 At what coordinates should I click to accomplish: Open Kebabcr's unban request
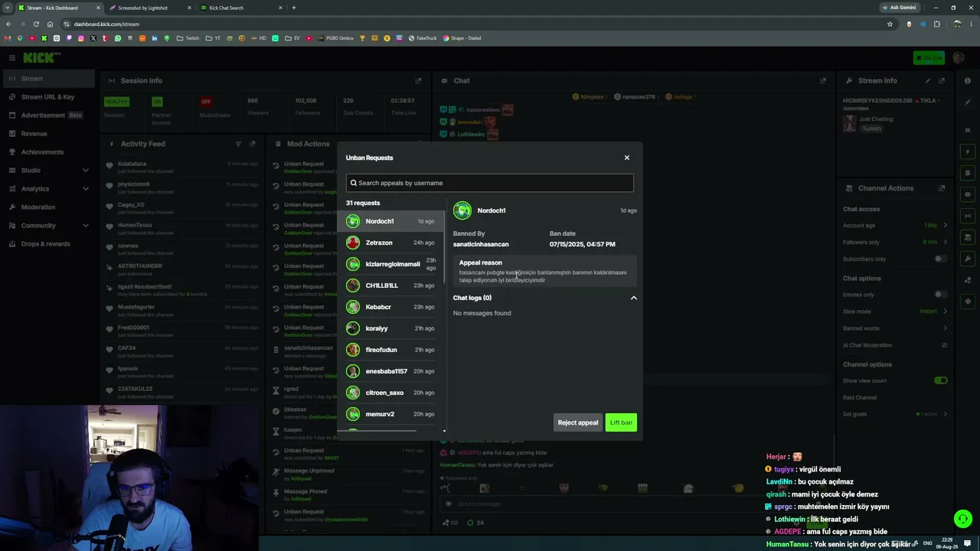point(390,307)
